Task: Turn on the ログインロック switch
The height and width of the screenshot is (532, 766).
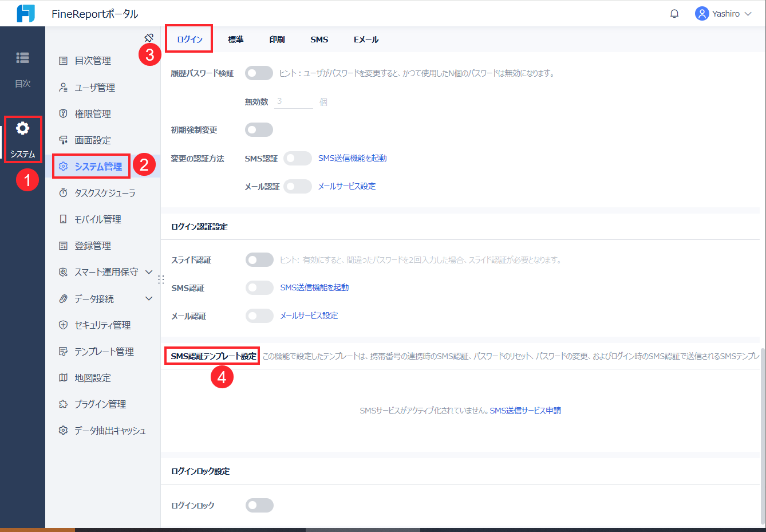Action: click(x=259, y=505)
